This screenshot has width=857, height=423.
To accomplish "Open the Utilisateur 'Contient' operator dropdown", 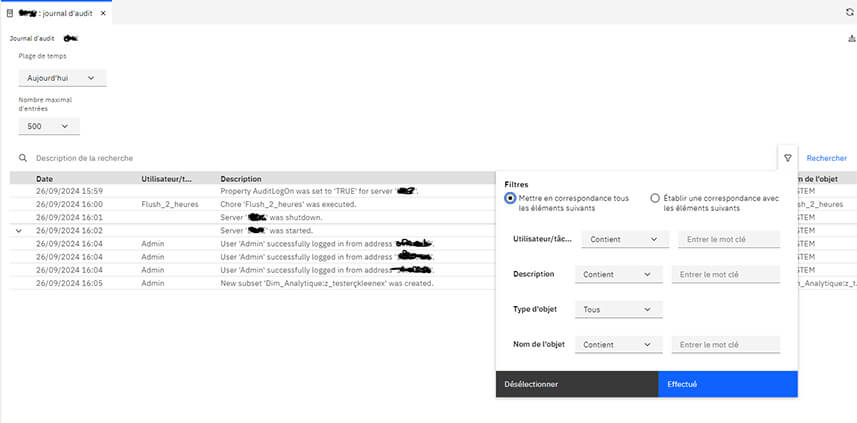I will [625, 239].
